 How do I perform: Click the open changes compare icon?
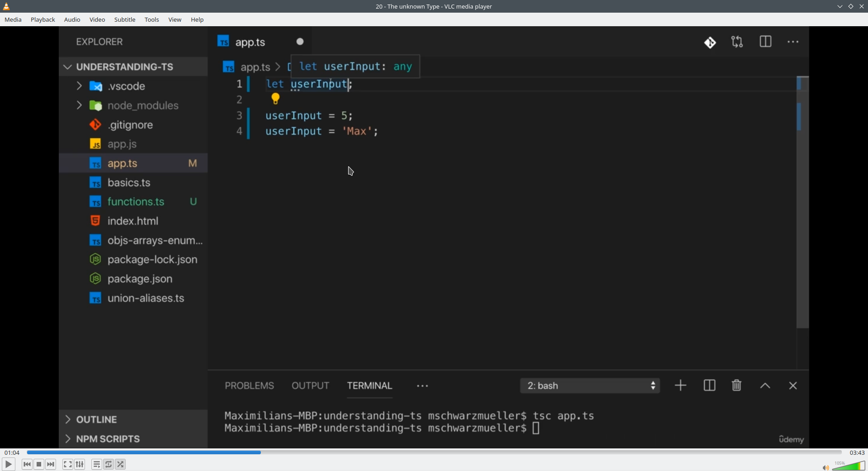(737, 42)
